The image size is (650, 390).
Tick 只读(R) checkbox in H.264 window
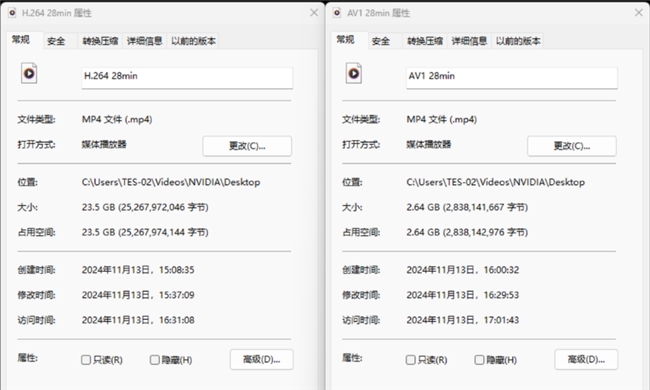[86, 360]
